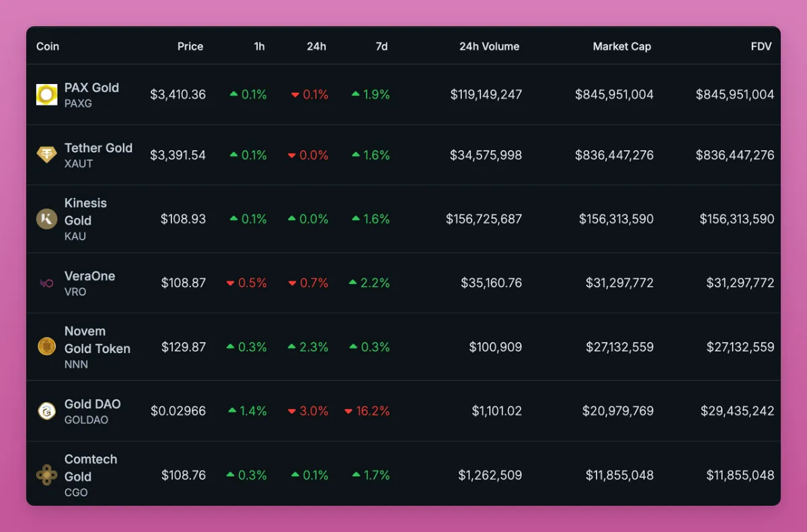Sort by 1h change column header
This screenshot has height=532, width=807.
[259, 46]
